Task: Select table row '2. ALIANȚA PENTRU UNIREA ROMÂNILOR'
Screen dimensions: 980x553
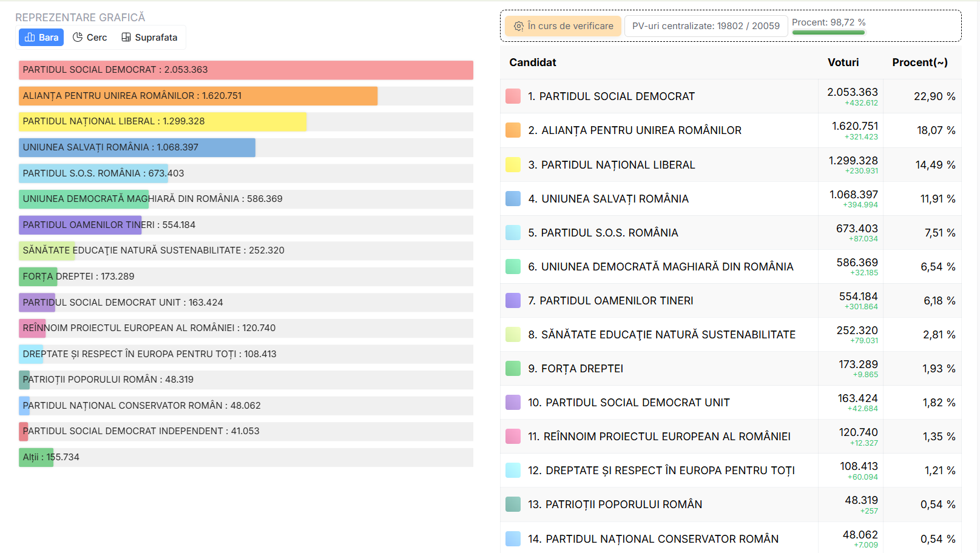Action: click(x=731, y=130)
